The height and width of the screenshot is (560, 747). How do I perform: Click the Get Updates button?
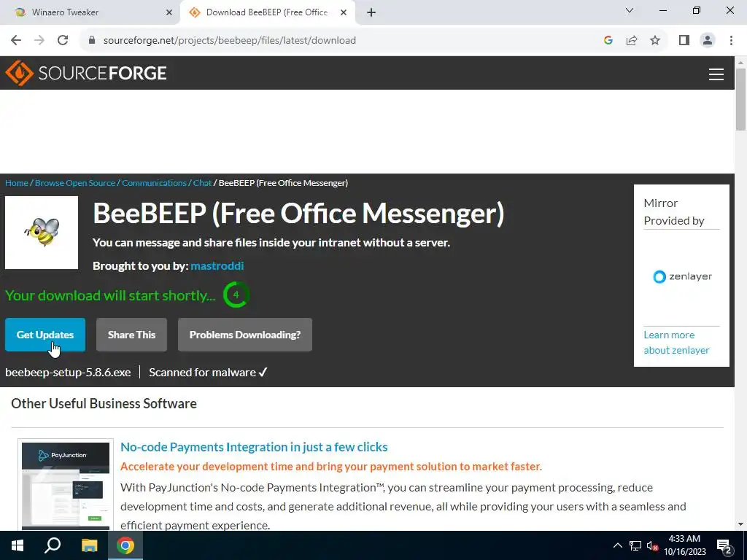pos(45,335)
